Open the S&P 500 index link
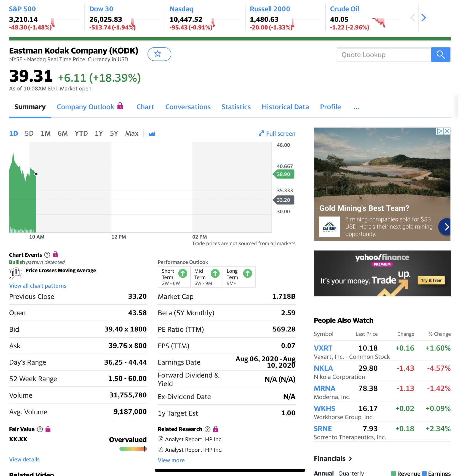 point(22,9)
